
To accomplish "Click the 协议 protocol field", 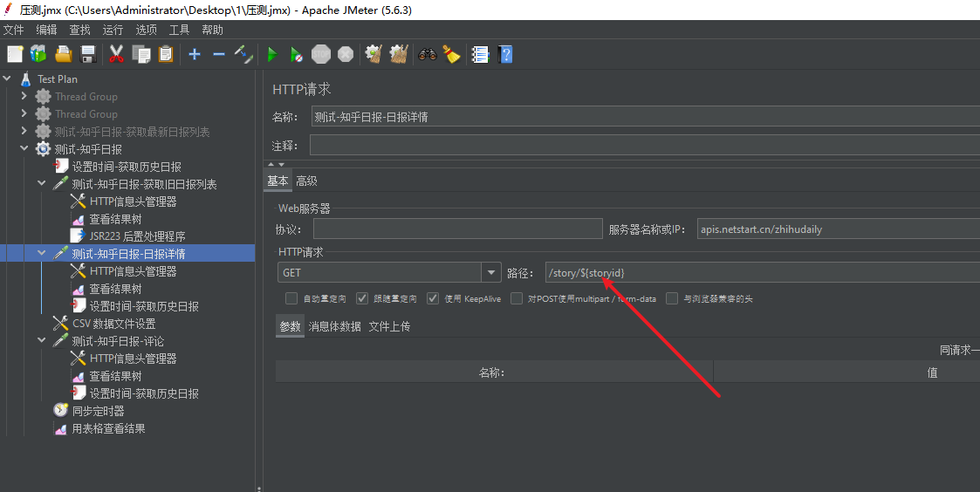I will click(x=457, y=229).
